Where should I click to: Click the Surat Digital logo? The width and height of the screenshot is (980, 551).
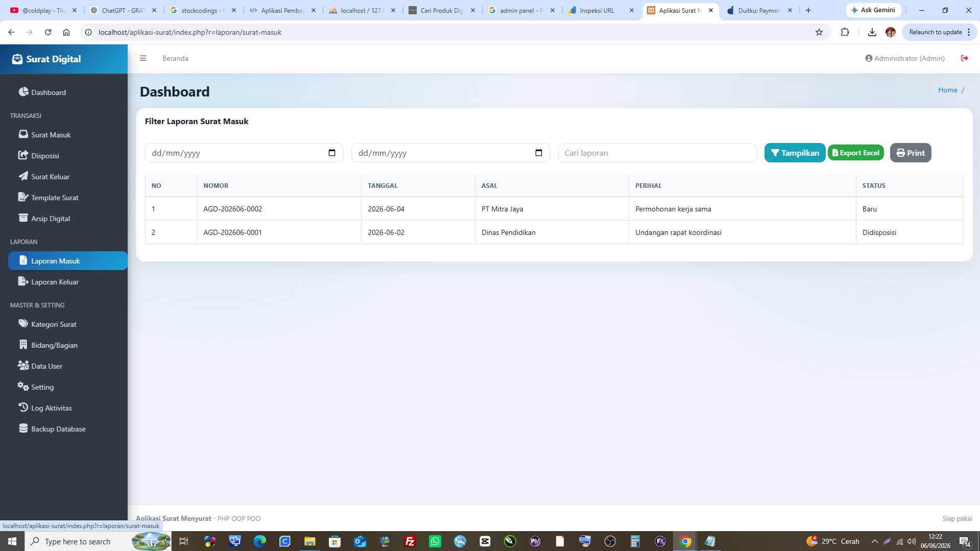(x=46, y=59)
